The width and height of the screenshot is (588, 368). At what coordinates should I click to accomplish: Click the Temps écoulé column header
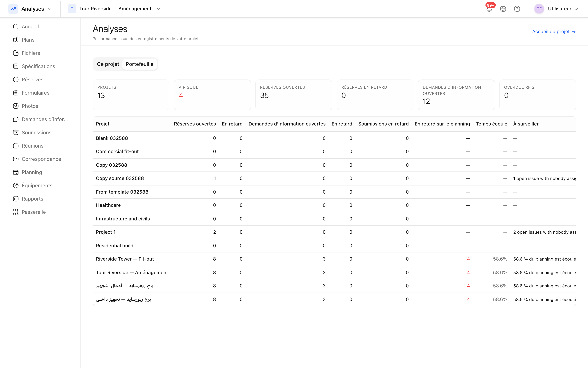pyautogui.click(x=491, y=124)
